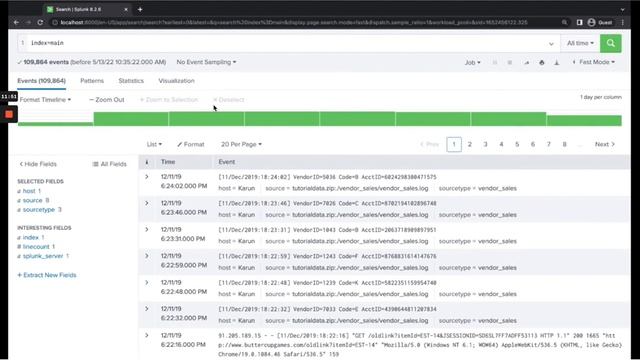The image size is (640, 360).
Task: Click the Time column header
Action: point(168,162)
